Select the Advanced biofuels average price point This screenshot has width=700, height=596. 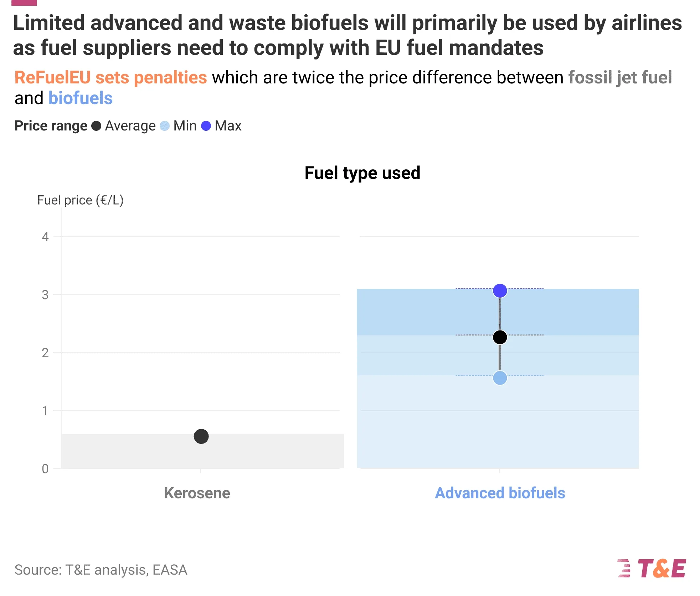point(500,337)
